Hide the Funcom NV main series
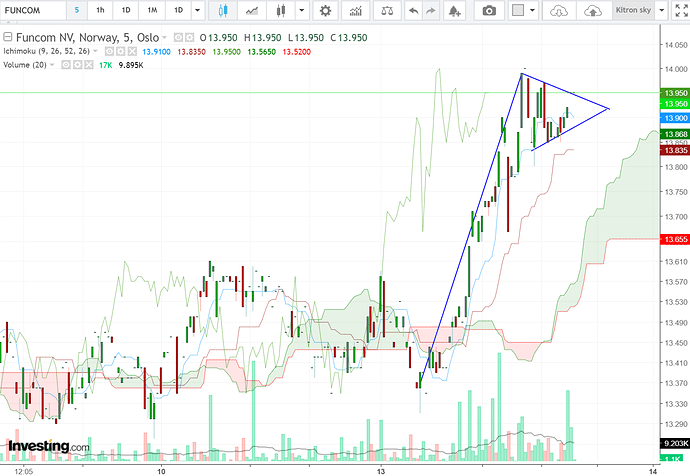The width and height of the screenshot is (690, 476). [178, 38]
